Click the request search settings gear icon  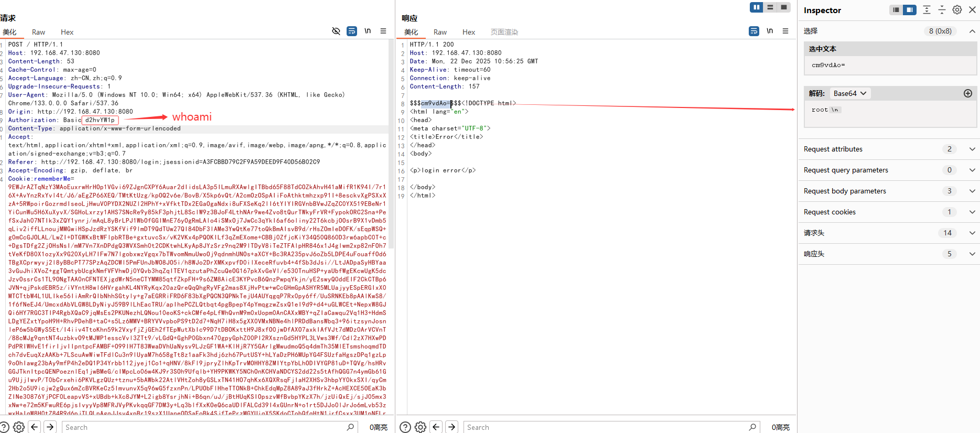(x=19, y=427)
